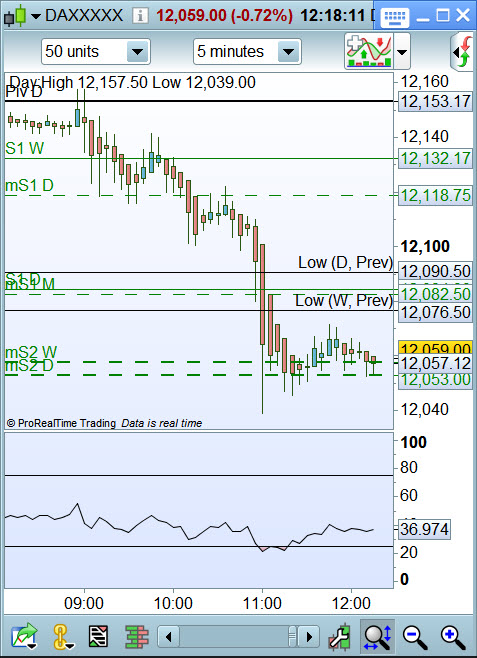Toggle the magnifier vertical zoom icon
The width and height of the screenshot is (477, 658).
click(377, 637)
